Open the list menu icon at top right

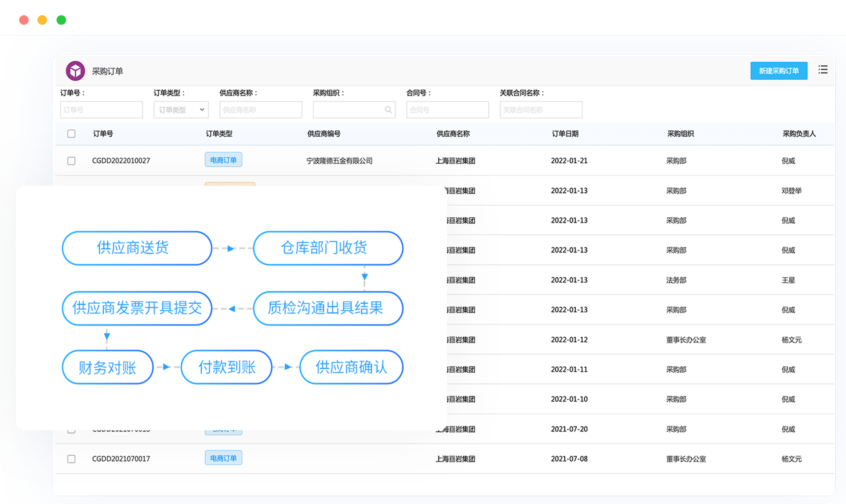pyautogui.click(x=823, y=70)
